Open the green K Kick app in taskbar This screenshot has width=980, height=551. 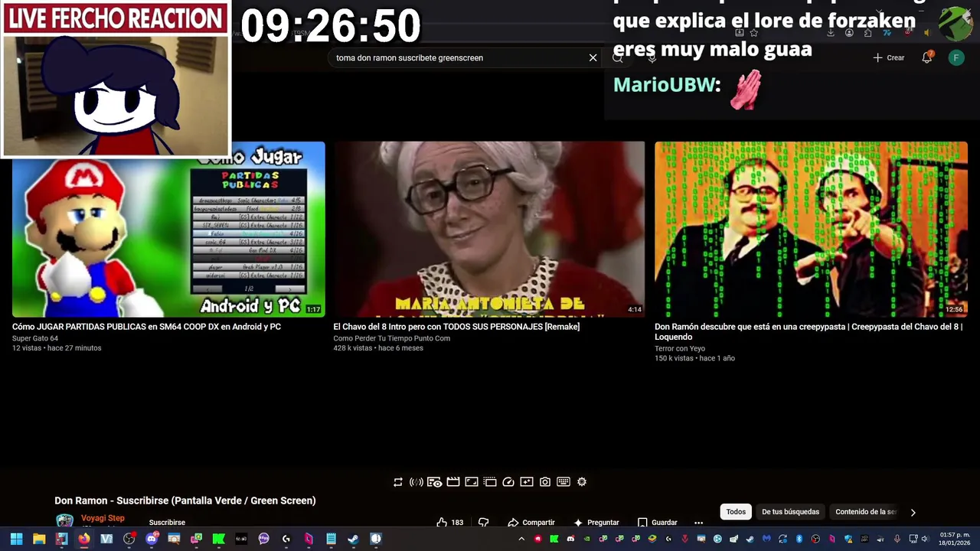coord(218,539)
